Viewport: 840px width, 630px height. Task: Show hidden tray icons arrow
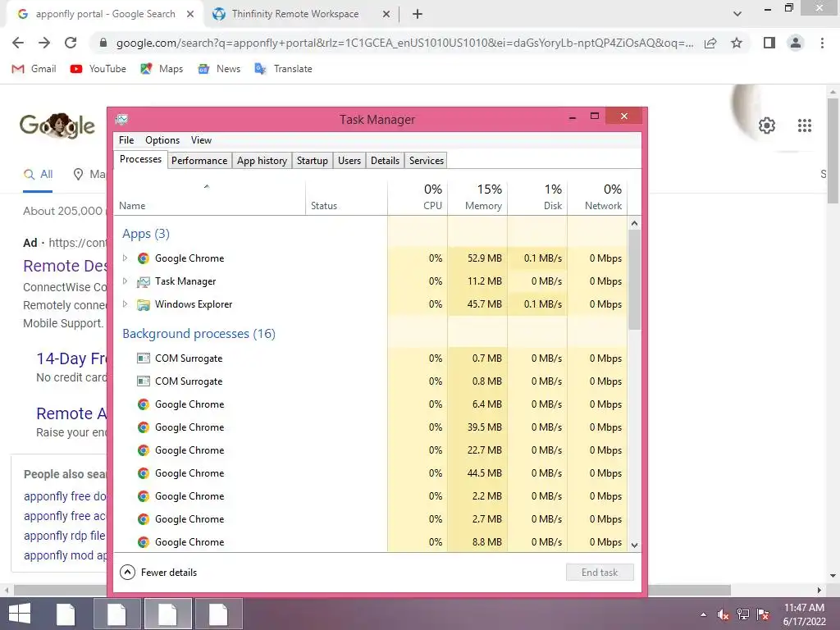[x=703, y=614]
